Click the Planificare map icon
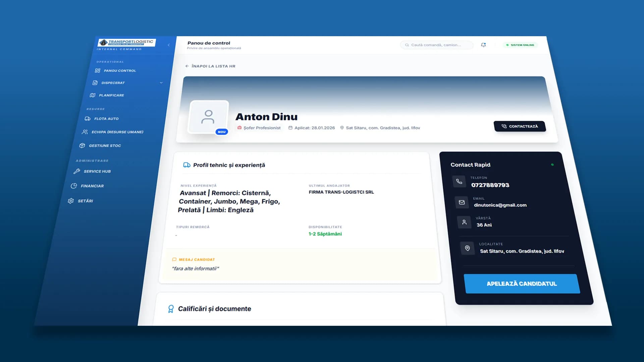Viewport: 644px width, 362px height. pyautogui.click(x=93, y=95)
